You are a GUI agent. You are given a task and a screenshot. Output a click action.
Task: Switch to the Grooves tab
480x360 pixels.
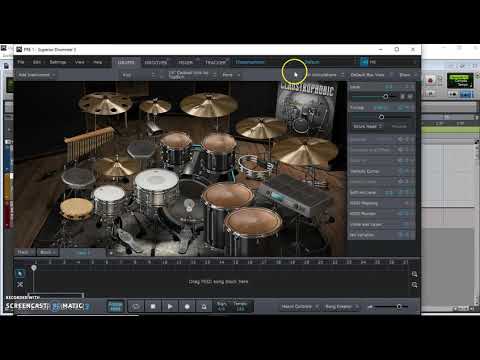pos(155,62)
